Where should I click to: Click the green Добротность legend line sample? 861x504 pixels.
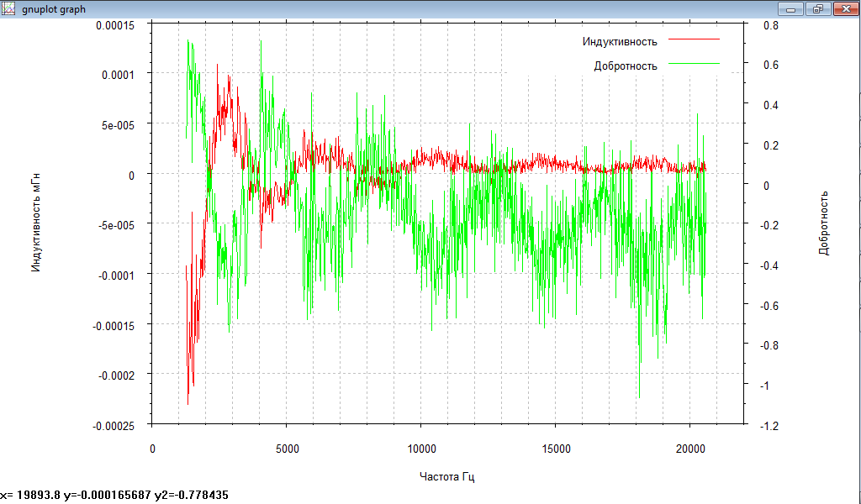694,64
